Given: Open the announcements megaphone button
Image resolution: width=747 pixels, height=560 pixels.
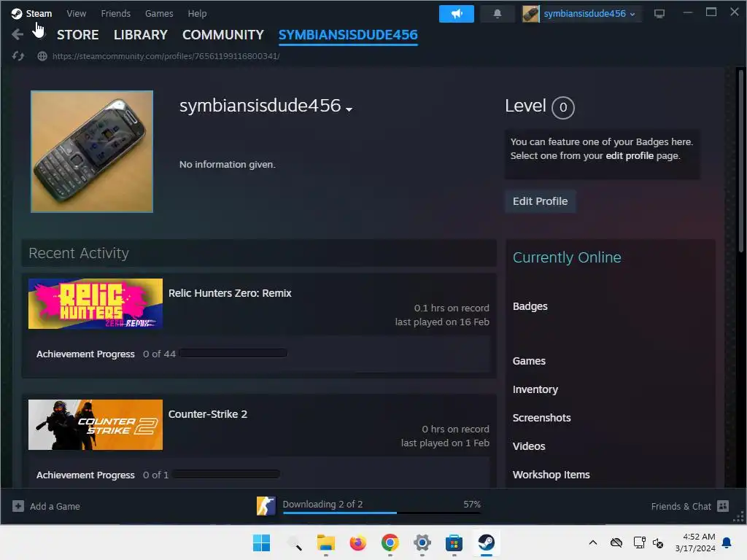Looking at the screenshot, I should (x=456, y=14).
